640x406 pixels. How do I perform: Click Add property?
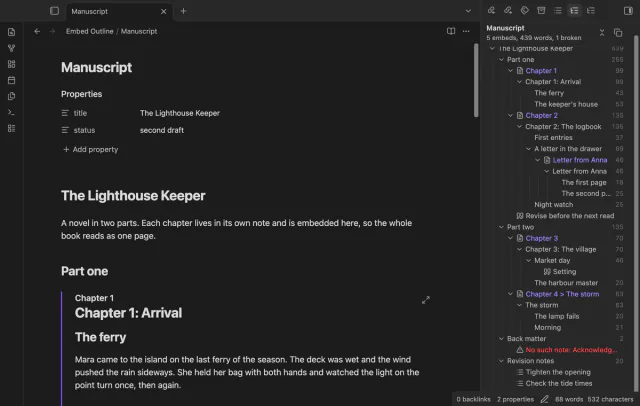click(91, 149)
